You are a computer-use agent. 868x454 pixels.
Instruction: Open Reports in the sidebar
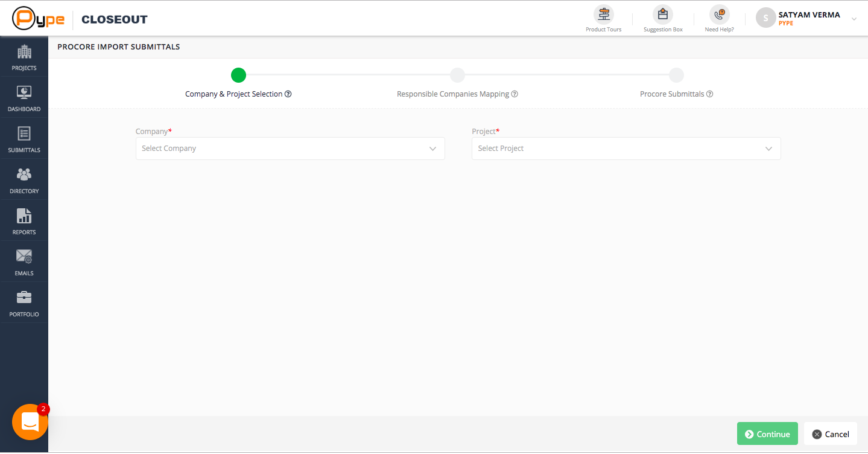pos(24,222)
